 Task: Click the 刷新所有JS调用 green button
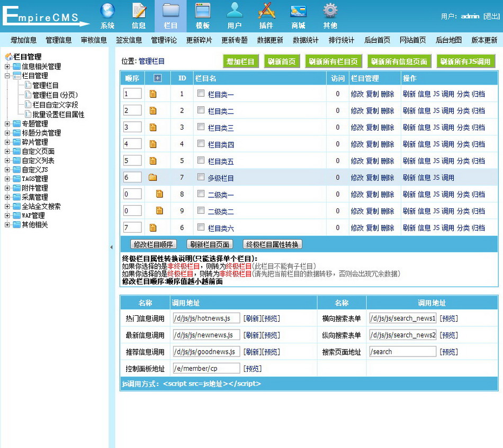pyautogui.click(x=465, y=61)
